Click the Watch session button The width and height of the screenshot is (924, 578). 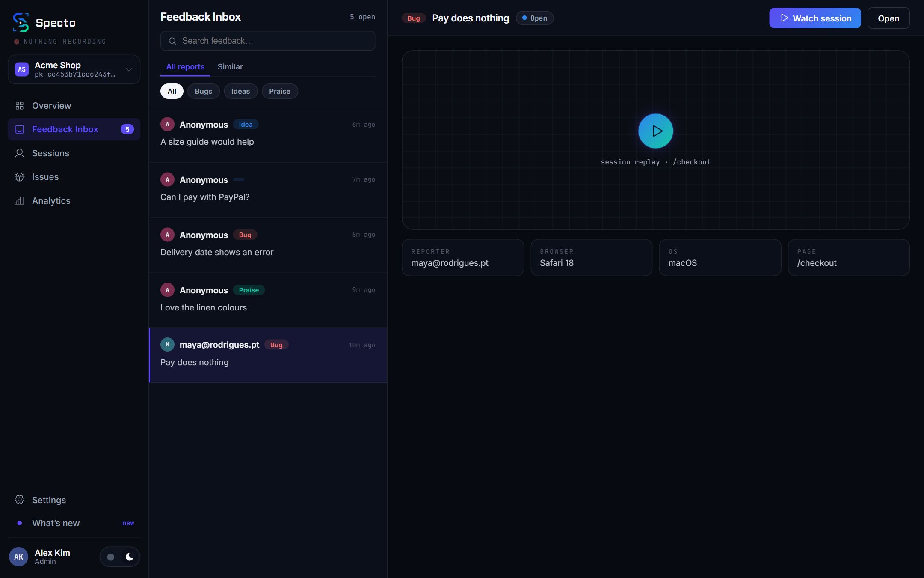tap(815, 18)
